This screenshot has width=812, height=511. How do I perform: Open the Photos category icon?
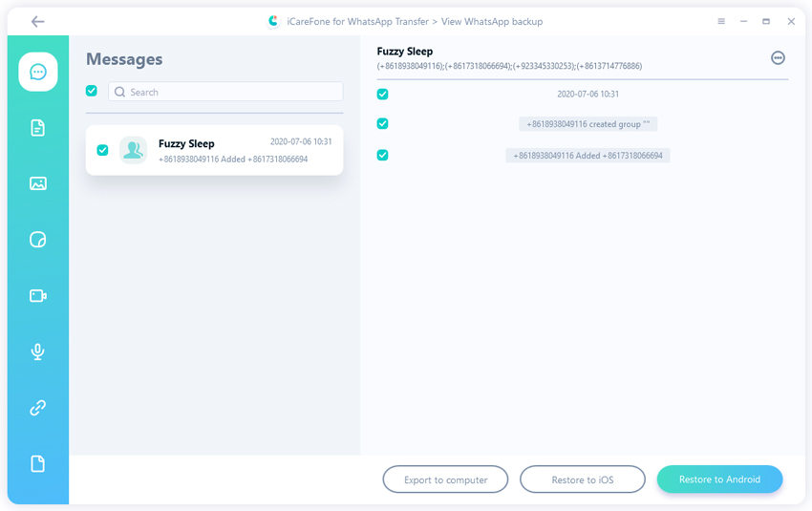pos(38,183)
